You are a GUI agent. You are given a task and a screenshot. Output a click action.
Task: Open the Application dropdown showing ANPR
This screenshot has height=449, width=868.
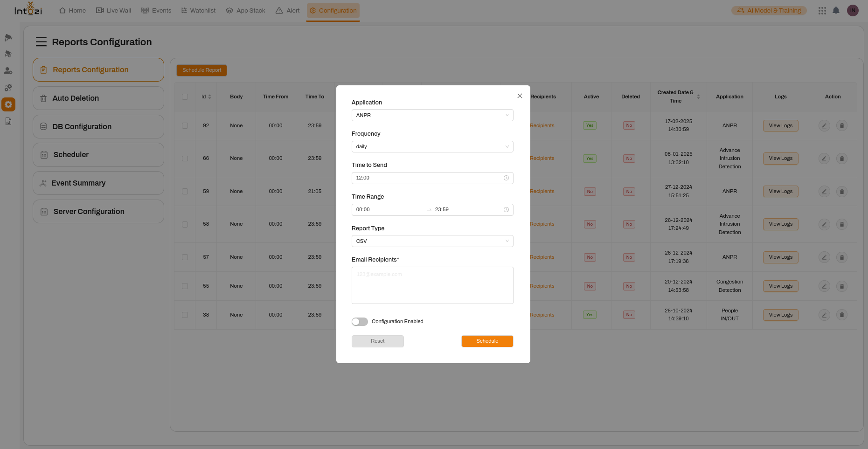pyautogui.click(x=432, y=115)
